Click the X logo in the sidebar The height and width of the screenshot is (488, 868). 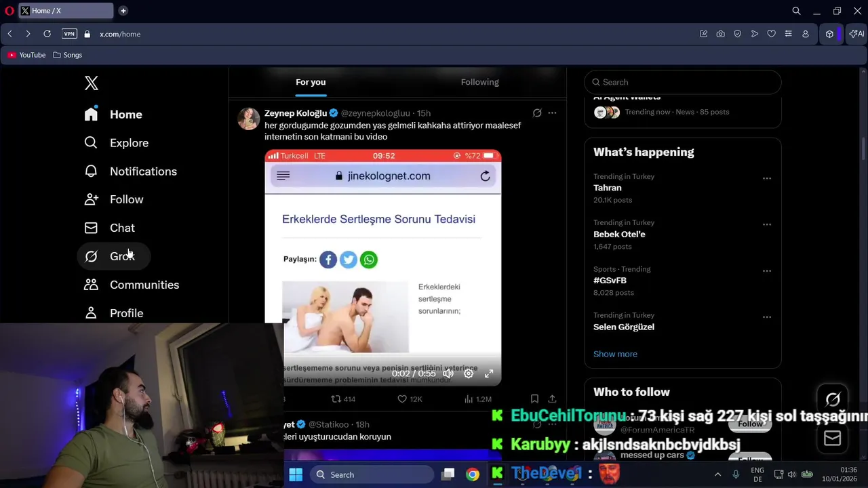(x=92, y=83)
